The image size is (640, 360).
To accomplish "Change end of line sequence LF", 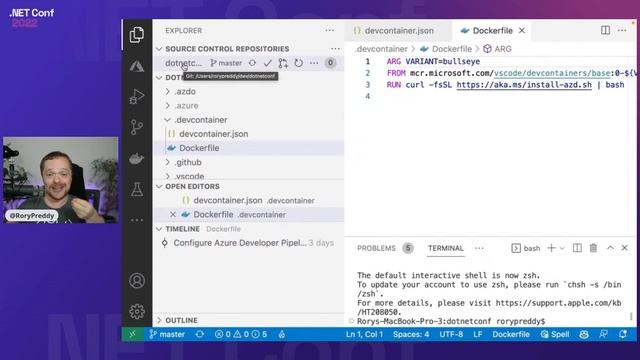I will [x=478, y=334].
